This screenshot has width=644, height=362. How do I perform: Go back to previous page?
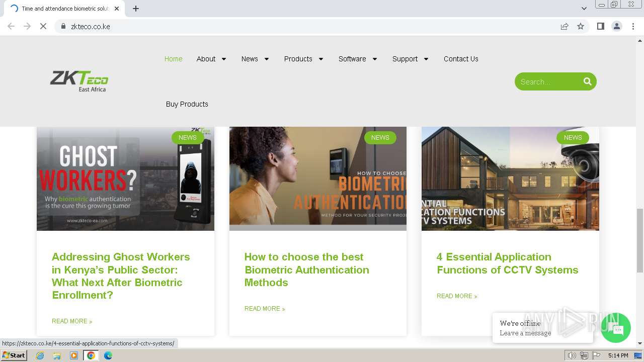coord(11,26)
